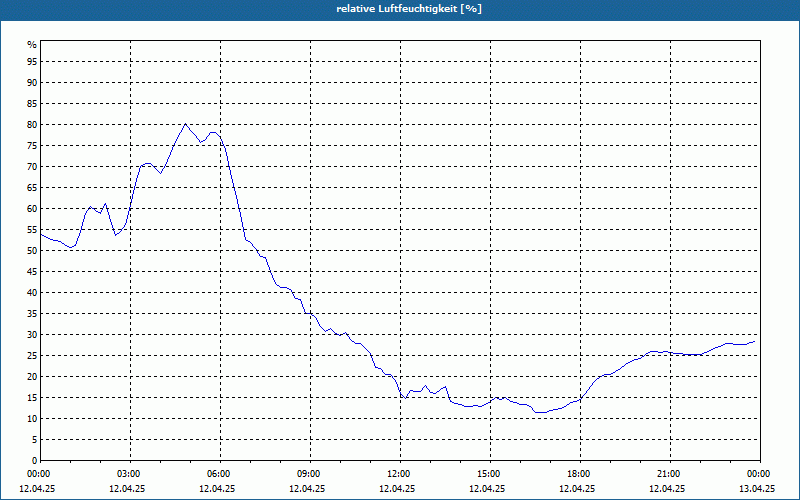Click the 45 tick label on the y-axis
The height and width of the screenshot is (500, 800).
coord(32,271)
